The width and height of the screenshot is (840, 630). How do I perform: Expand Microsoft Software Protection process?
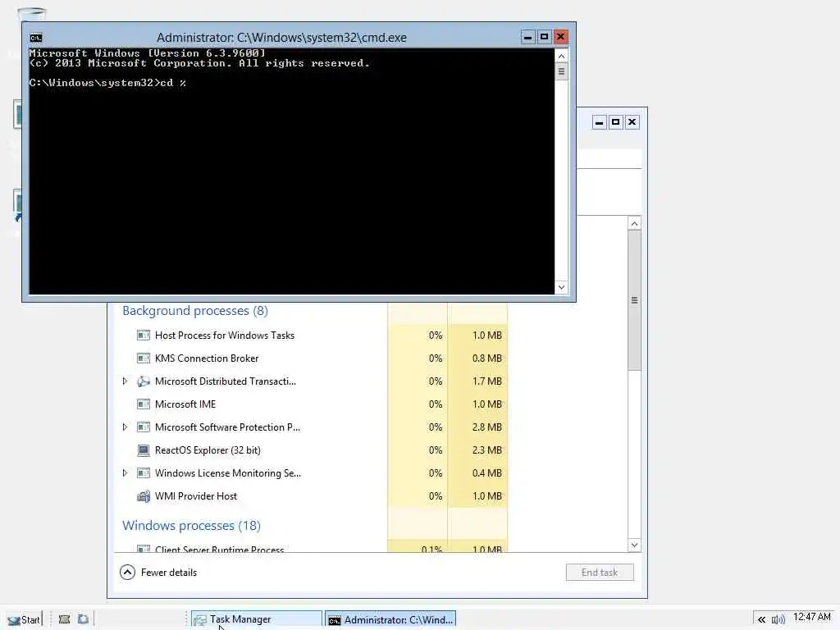tap(125, 427)
